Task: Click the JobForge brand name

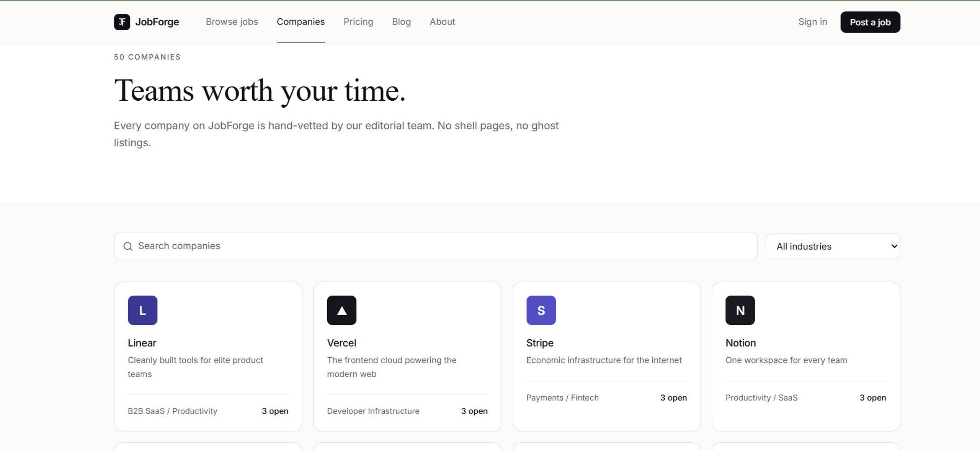Action: pyautogui.click(x=157, y=22)
